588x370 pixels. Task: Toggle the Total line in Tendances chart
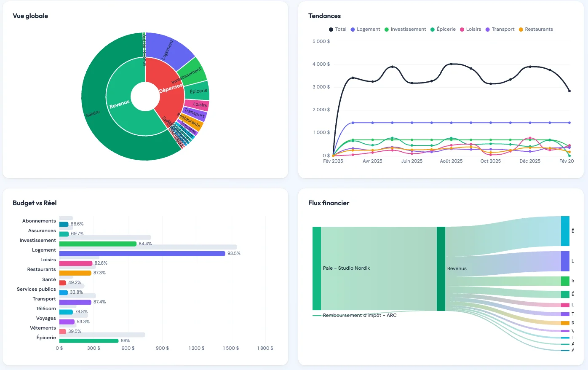[338, 29]
